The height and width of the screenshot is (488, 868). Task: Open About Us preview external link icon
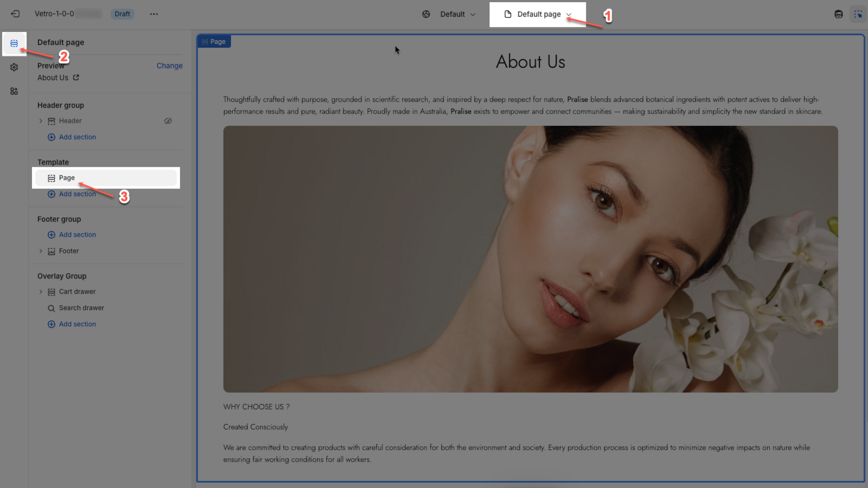tap(76, 78)
